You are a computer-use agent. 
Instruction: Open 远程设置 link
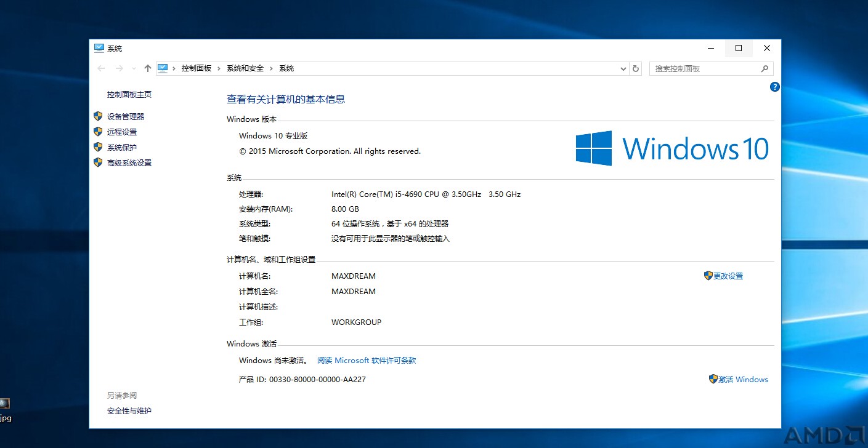point(122,132)
